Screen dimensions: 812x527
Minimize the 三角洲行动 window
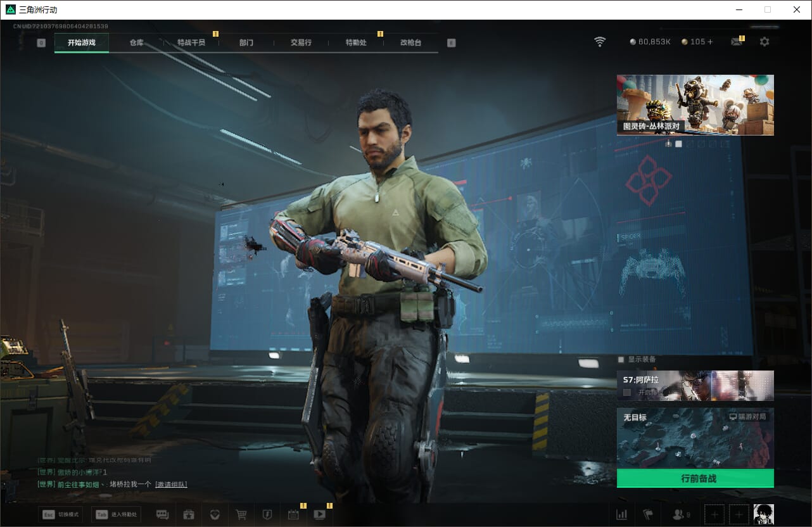739,10
